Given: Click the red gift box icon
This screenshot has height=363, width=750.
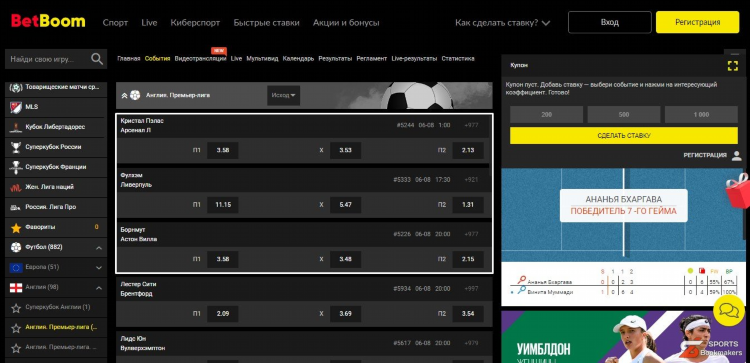Looking at the screenshot, I should 738,191.
